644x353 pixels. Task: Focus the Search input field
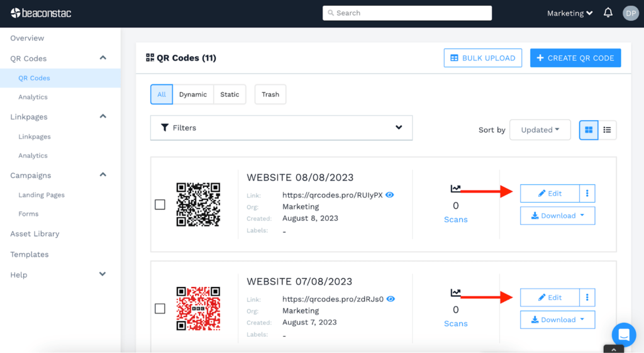(x=407, y=13)
